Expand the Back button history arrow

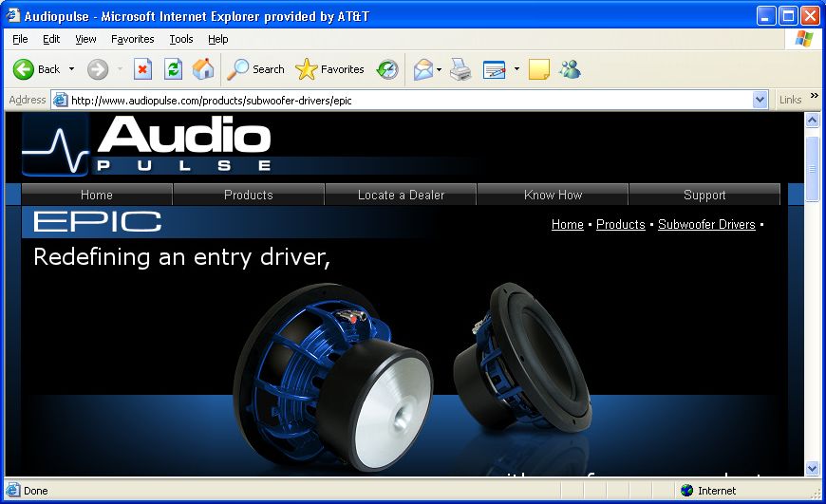[71, 69]
